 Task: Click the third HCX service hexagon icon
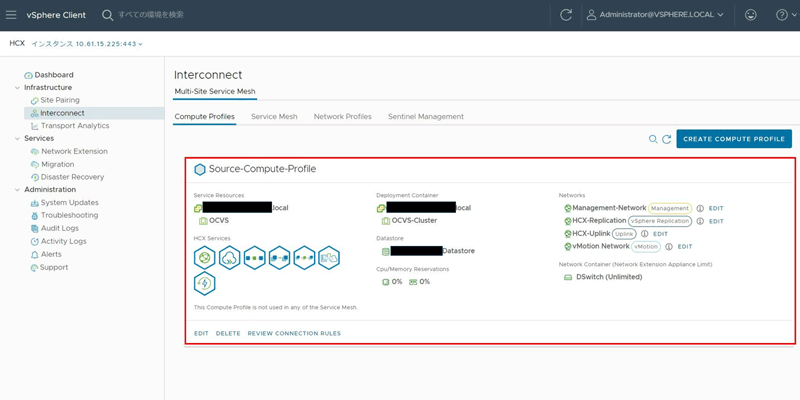coord(255,258)
